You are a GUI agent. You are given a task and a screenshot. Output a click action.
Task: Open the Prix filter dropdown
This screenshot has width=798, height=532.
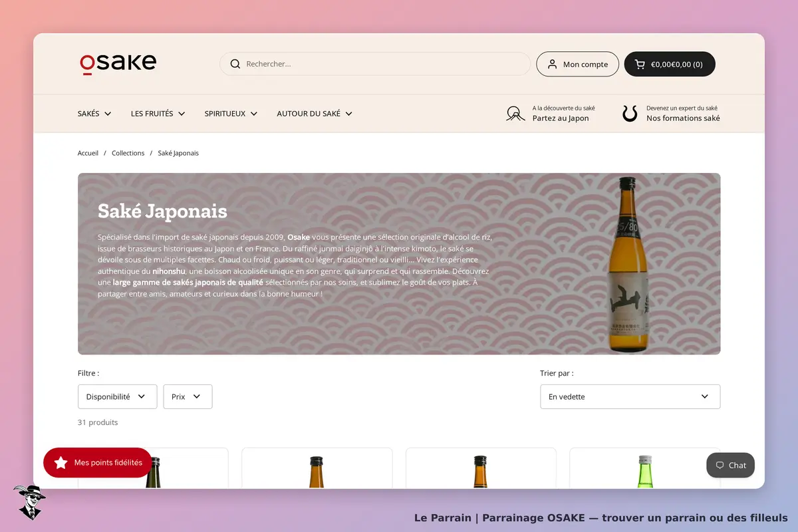tap(188, 396)
